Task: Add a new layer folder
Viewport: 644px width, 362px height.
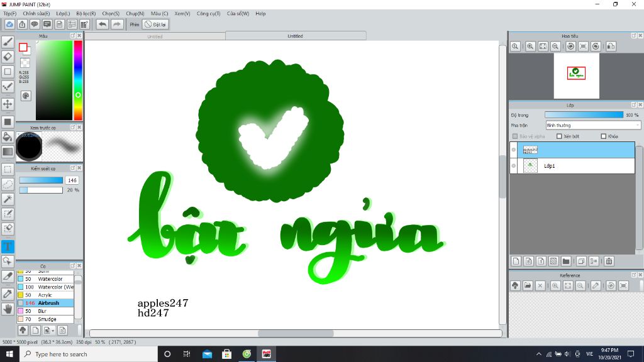Action: (x=566, y=261)
